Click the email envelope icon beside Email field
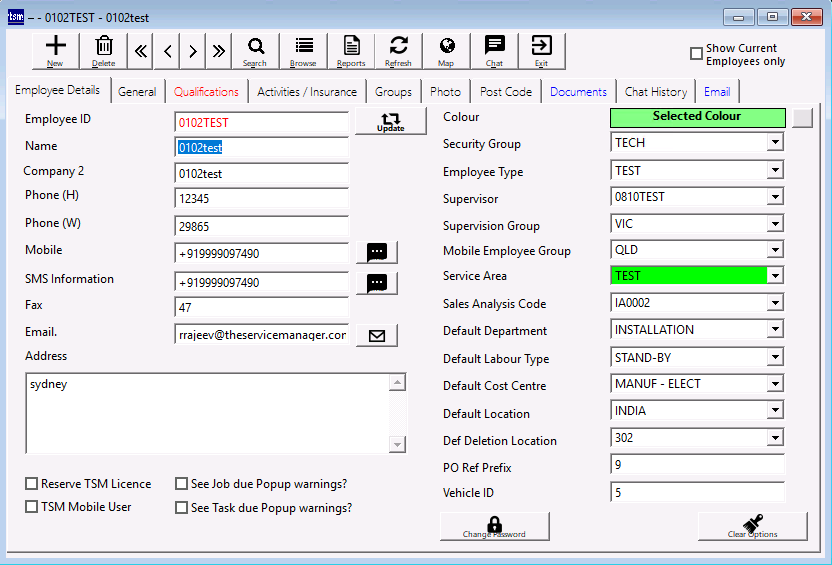 click(376, 336)
